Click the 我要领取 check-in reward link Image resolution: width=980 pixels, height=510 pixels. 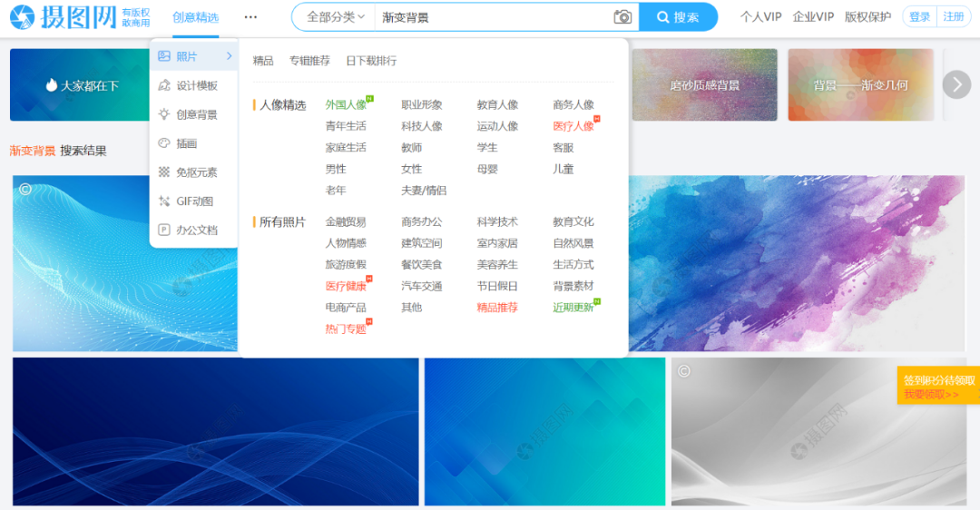[x=931, y=395]
